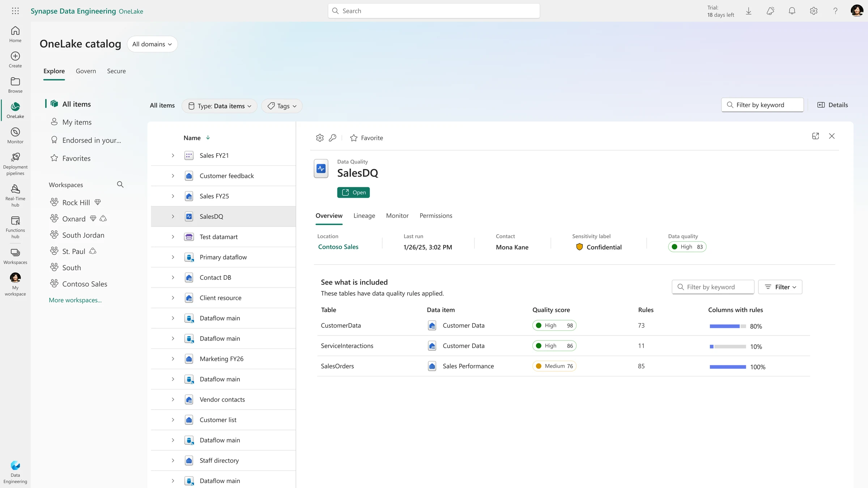This screenshot has height=488, width=868.
Task: Go to Home in left rail
Action: pyautogui.click(x=15, y=34)
